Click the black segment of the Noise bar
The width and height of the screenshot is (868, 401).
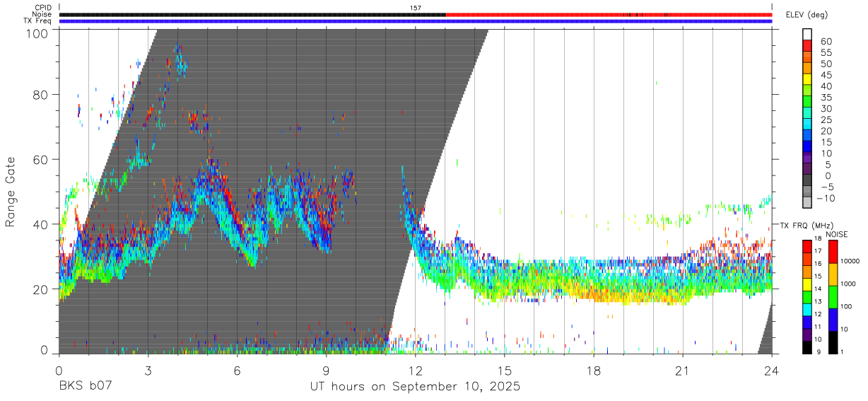(x=252, y=14)
